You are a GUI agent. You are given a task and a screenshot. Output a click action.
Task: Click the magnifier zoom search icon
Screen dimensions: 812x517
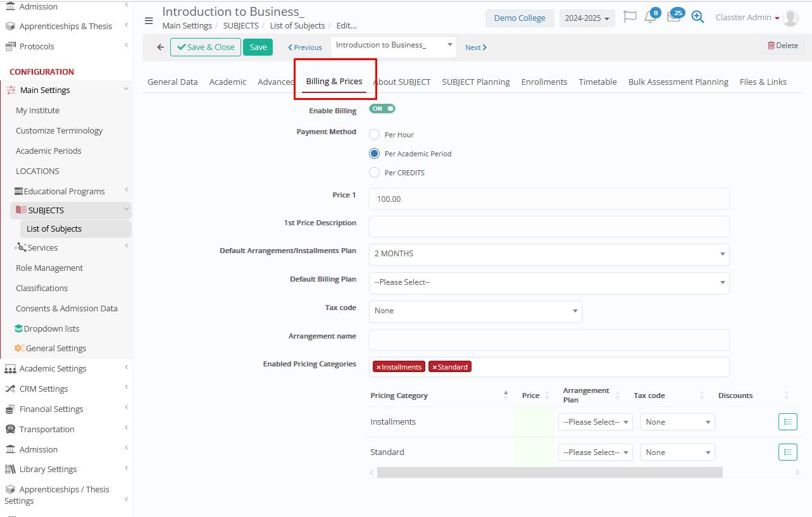[x=697, y=17]
